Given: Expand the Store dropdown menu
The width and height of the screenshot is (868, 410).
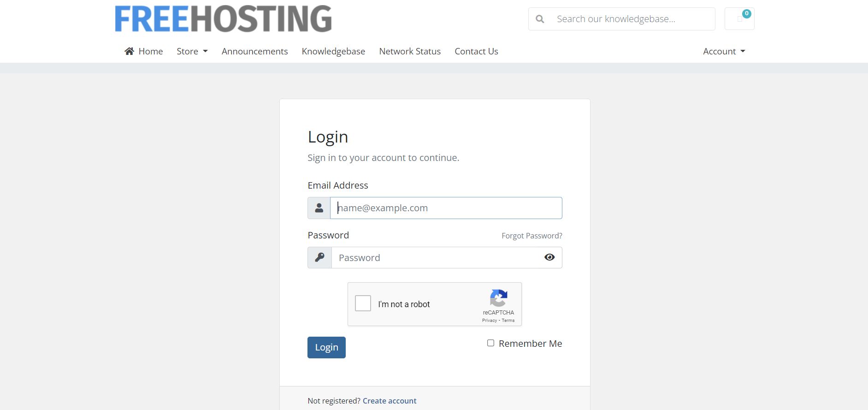Looking at the screenshot, I should tap(192, 51).
